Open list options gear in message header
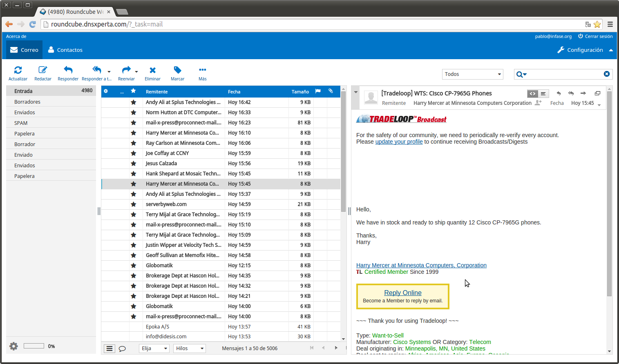619x364 pixels. pyautogui.click(x=106, y=91)
